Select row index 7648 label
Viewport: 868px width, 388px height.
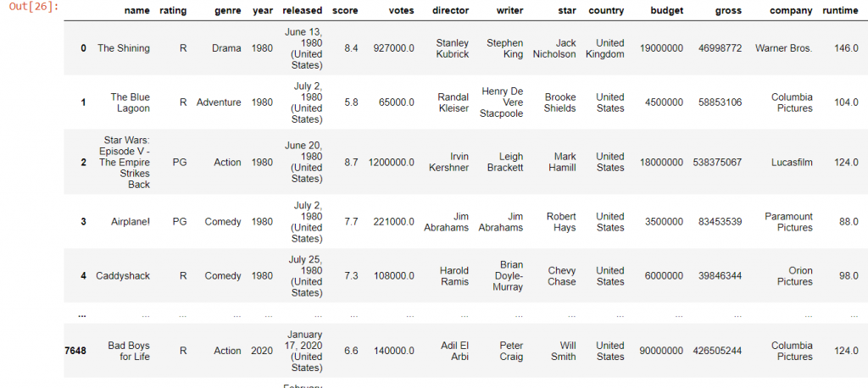75,351
